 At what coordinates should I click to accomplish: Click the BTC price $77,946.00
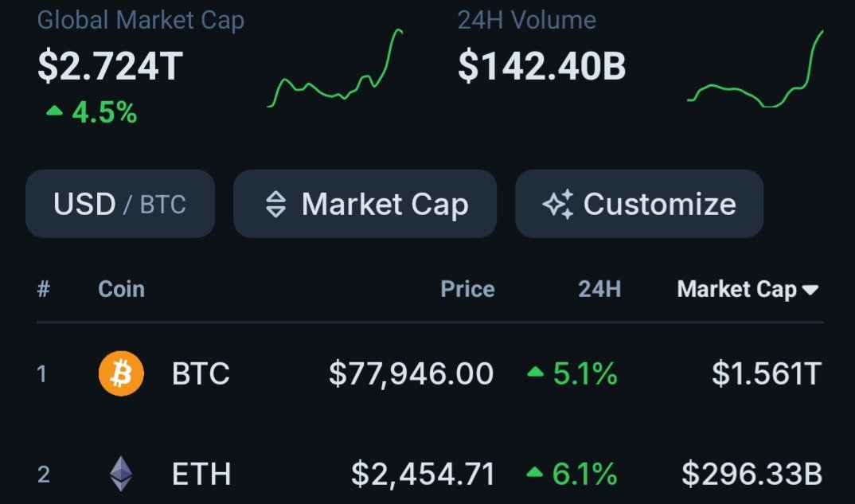[x=411, y=373]
